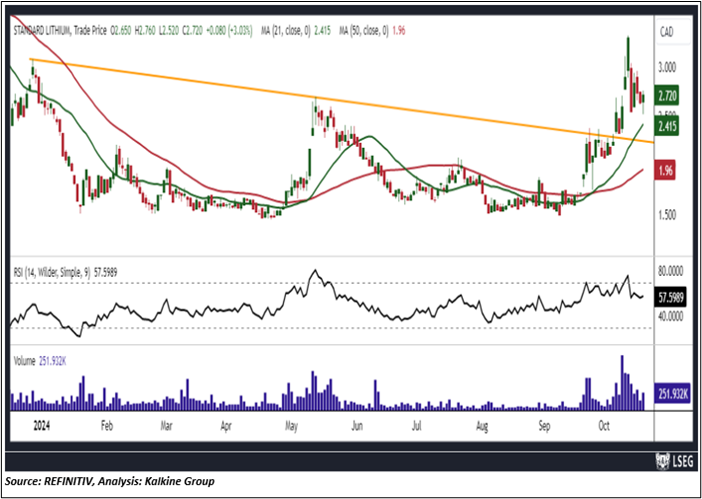The height and width of the screenshot is (499, 702).
Task: Click the Aug date axis label
Action: [482, 426]
